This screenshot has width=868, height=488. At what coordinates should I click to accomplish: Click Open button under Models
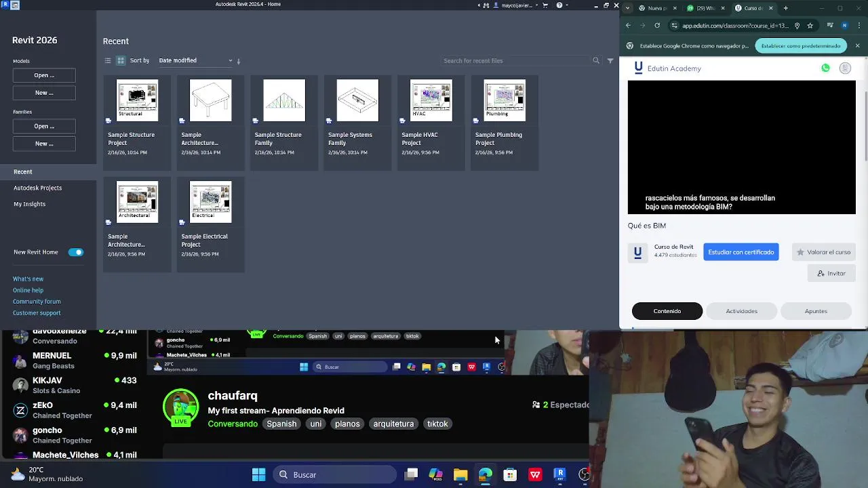tap(44, 75)
